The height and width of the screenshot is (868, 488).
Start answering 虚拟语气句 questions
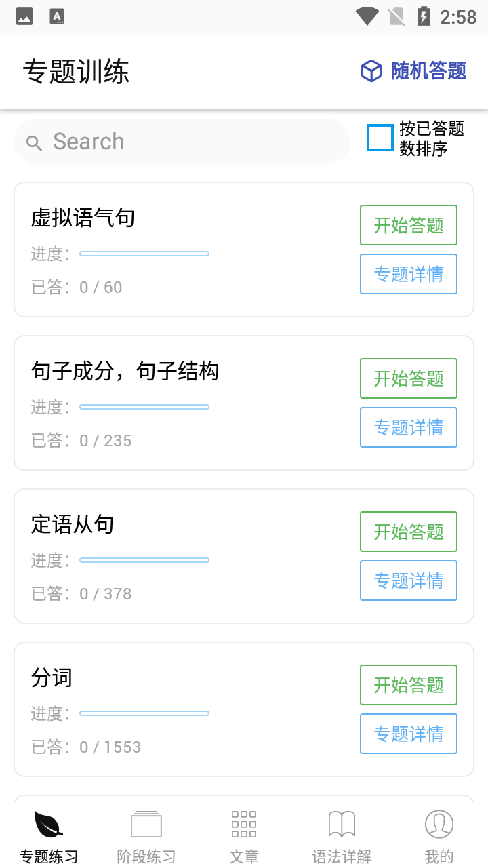click(409, 225)
